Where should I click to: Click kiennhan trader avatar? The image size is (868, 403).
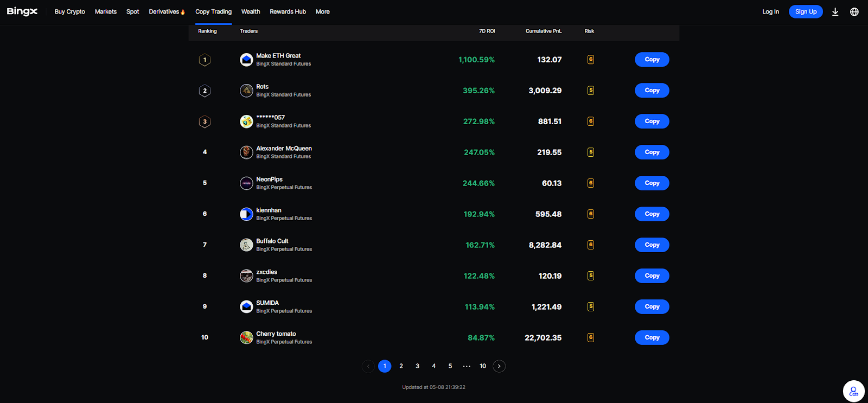(246, 214)
